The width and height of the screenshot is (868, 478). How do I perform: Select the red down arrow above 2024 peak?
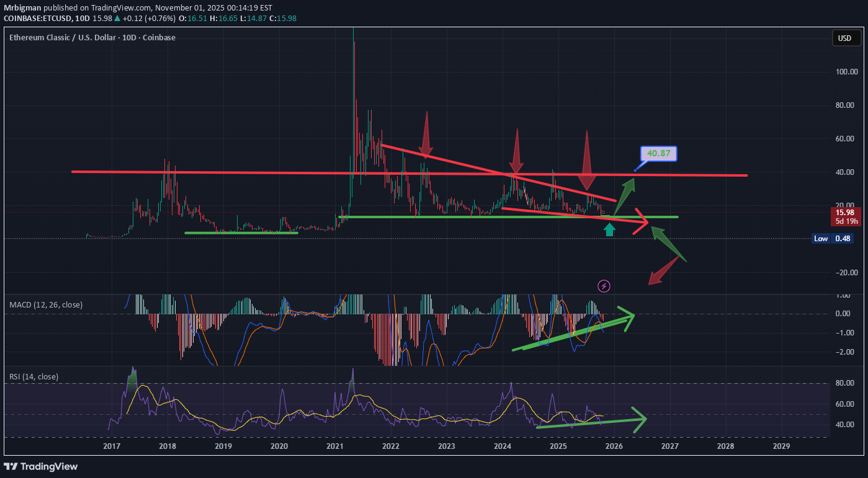(x=516, y=151)
